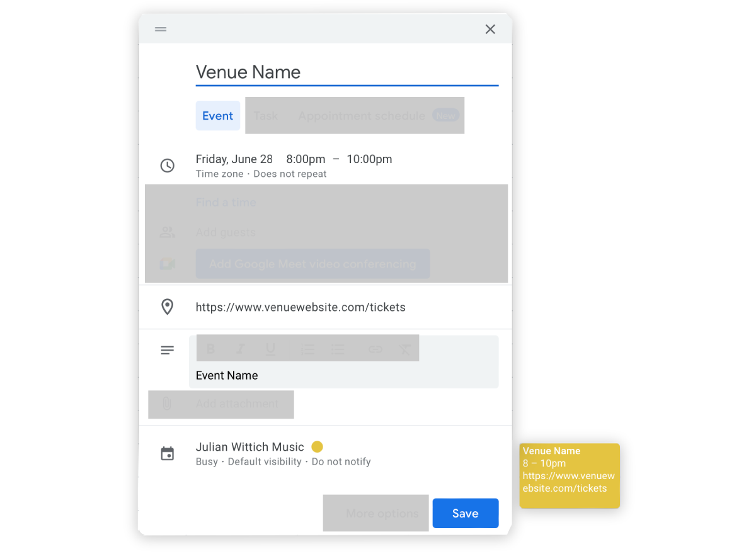Click the Event Name description text field
This screenshot has height=559, width=756.
(227, 375)
